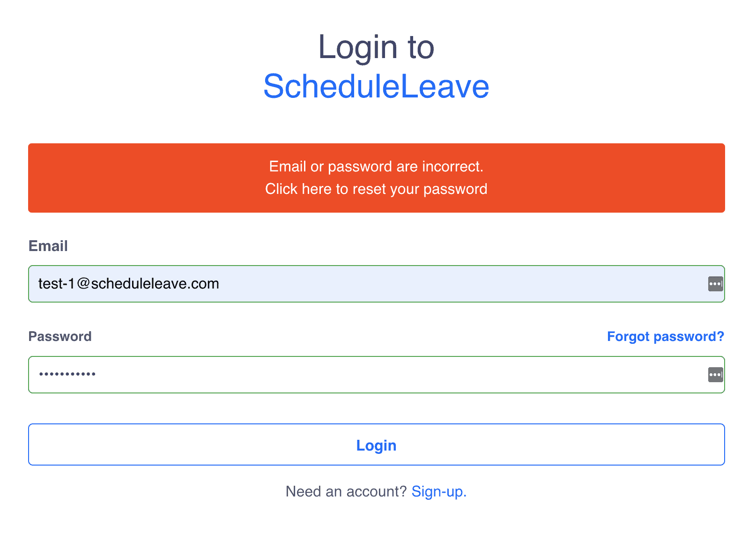
Task: Click the password manager icon in Password field
Action: (x=715, y=375)
